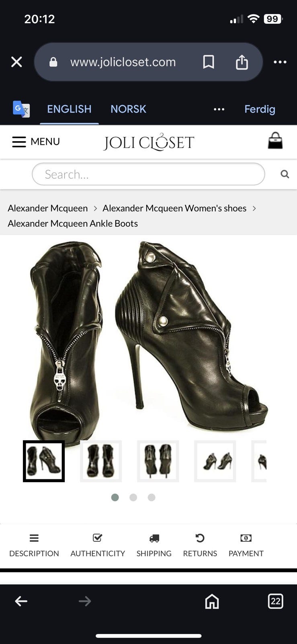Viewport: 297px width, 644px height.
Task: Switch translation to NORSK tab
Action: pos(128,109)
